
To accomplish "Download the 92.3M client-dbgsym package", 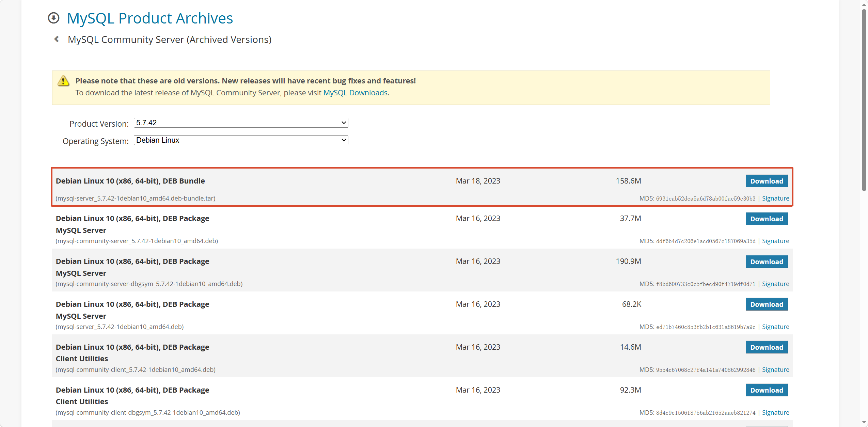I will click(x=767, y=390).
